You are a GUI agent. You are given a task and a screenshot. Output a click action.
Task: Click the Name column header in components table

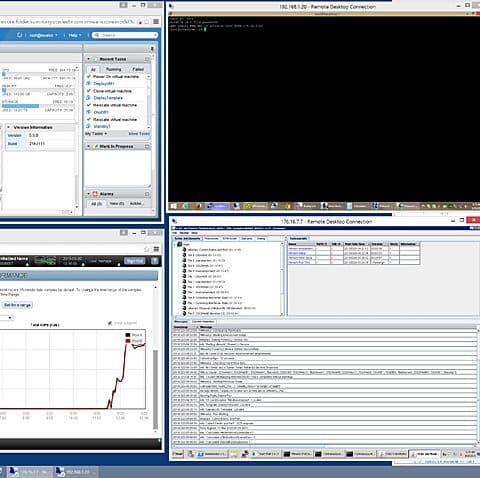[301, 244]
